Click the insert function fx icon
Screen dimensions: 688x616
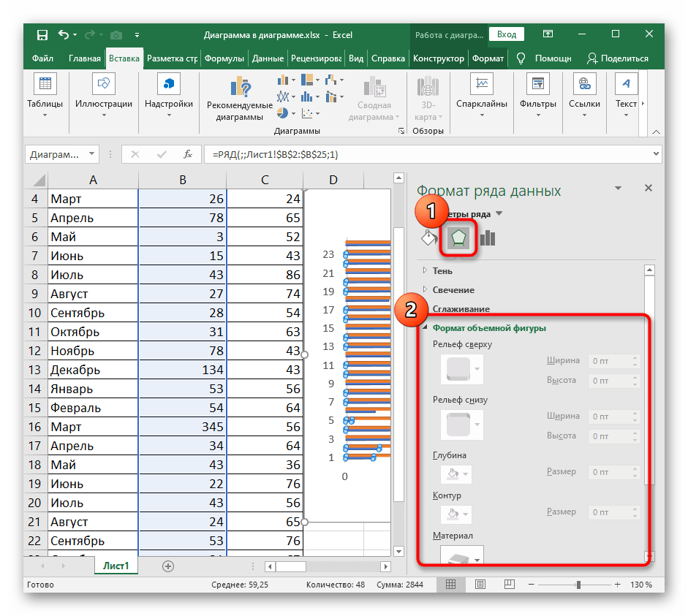click(188, 154)
